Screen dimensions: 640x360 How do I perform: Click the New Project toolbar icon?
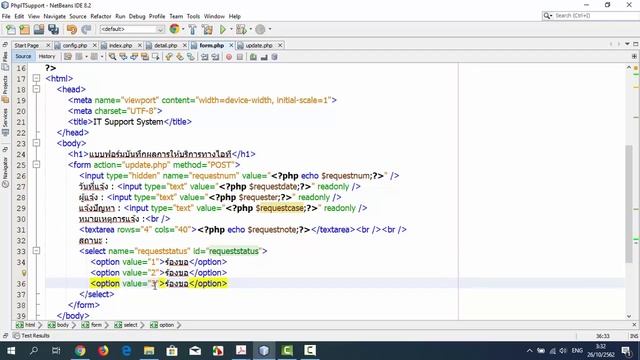[x=24, y=29]
